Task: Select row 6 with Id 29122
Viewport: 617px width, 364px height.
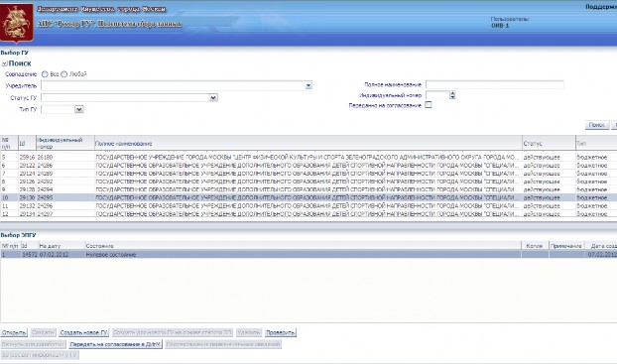Action: [308, 165]
